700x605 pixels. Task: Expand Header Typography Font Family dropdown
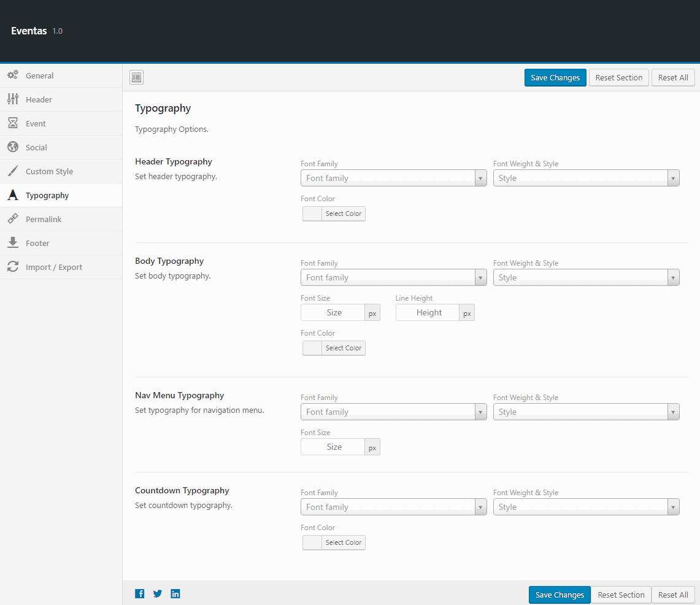click(x=393, y=178)
